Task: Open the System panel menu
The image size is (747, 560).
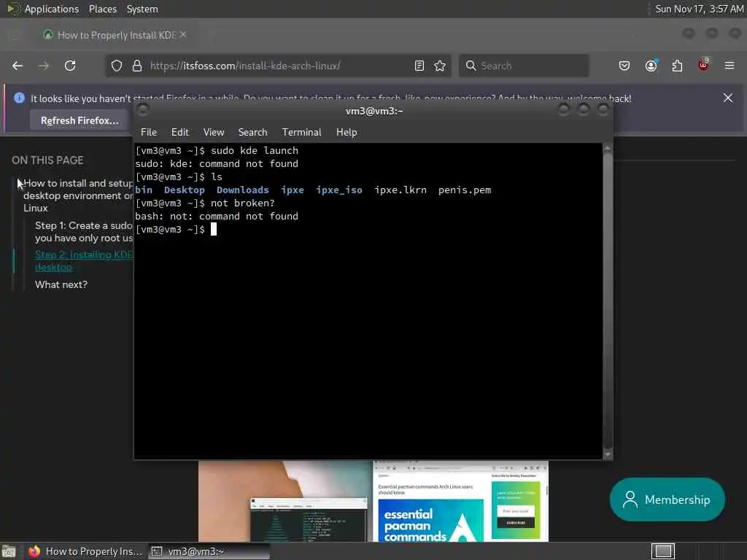Action: click(x=142, y=9)
